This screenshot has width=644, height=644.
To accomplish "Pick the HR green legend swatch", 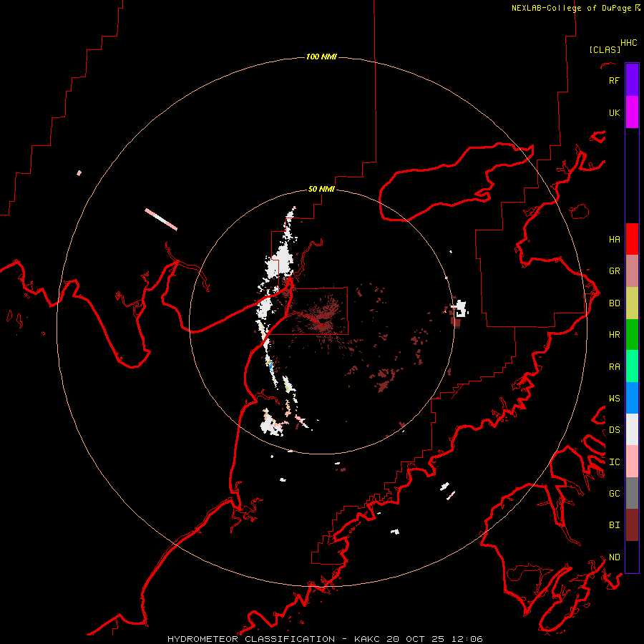I will 632,335.
